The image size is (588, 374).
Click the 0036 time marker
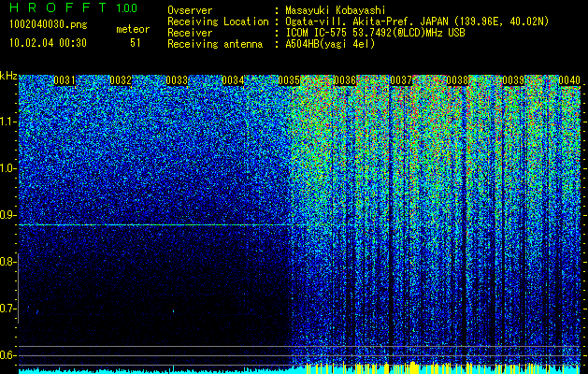(345, 80)
